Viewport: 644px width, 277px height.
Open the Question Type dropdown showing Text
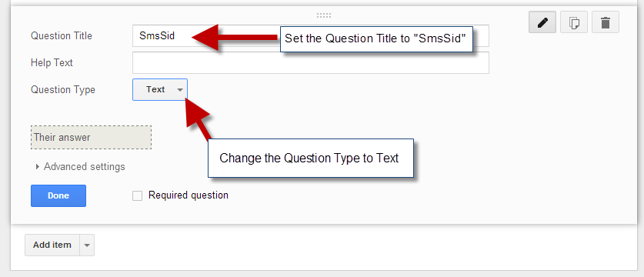coord(160,89)
